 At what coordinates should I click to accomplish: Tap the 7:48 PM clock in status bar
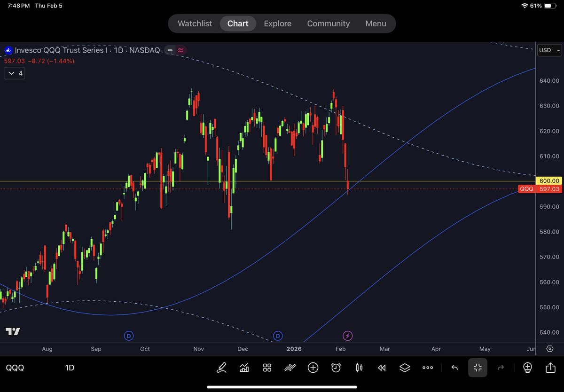[x=19, y=6]
